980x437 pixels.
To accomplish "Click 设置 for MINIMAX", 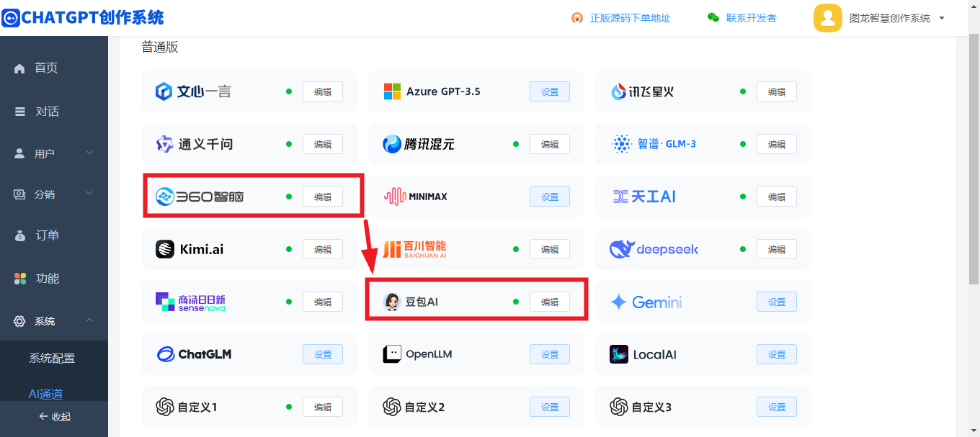I will coord(550,197).
